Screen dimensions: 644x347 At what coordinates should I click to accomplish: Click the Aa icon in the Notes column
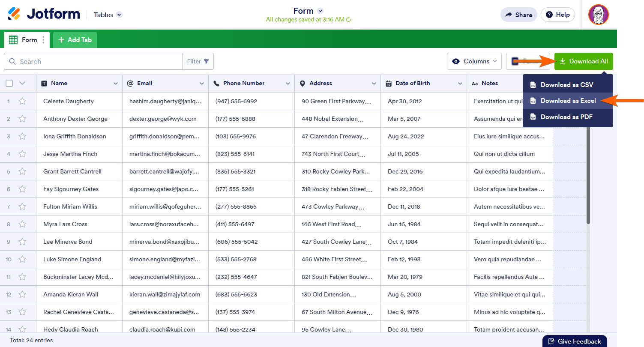pos(475,83)
